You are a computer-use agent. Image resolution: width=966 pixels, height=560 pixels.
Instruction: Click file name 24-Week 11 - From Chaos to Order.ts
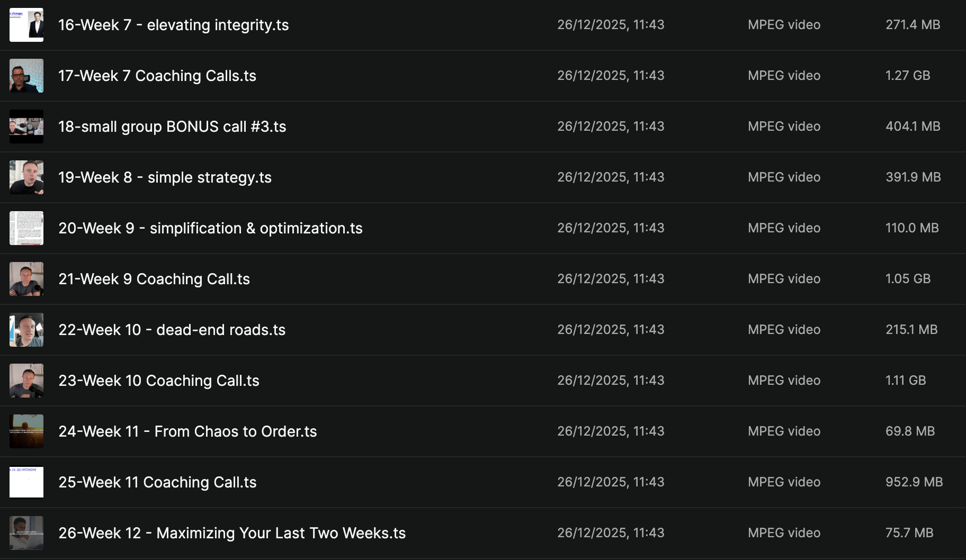point(187,431)
